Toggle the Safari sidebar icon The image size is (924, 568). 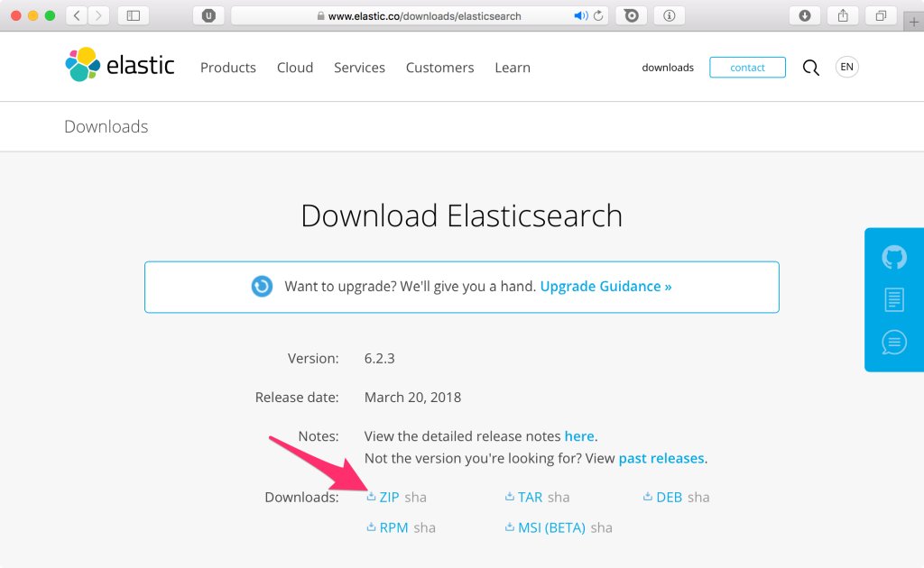pyautogui.click(x=134, y=16)
